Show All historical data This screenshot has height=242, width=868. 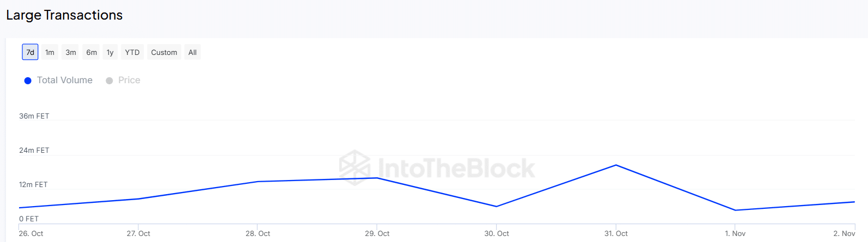click(x=192, y=52)
